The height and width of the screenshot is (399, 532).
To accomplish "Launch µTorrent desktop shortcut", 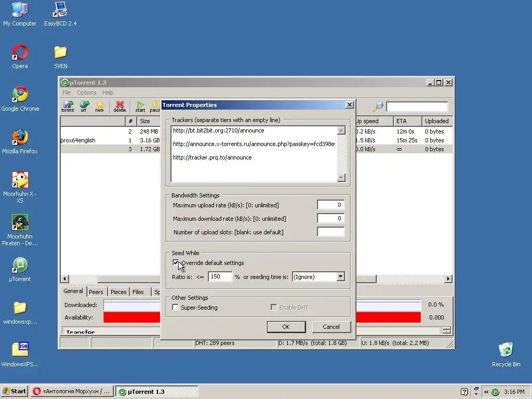I will pos(20,270).
